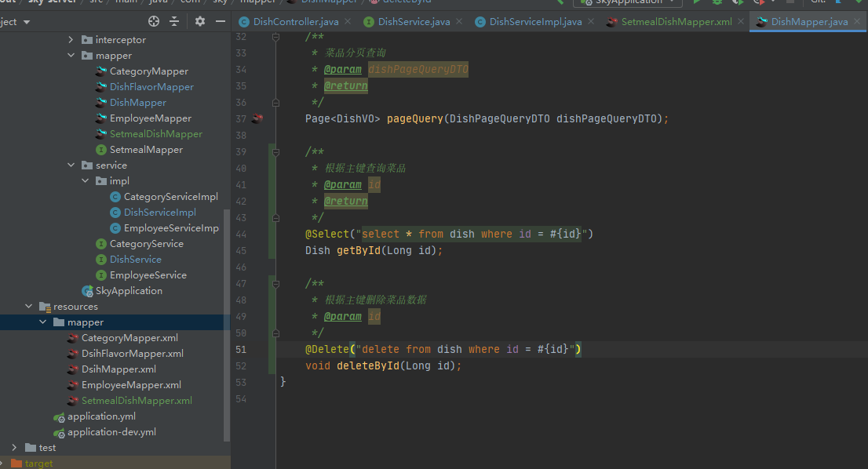Expand the test folder
The height and width of the screenshot is (469, 868).
pyautogui.click(x=15, y=448)
